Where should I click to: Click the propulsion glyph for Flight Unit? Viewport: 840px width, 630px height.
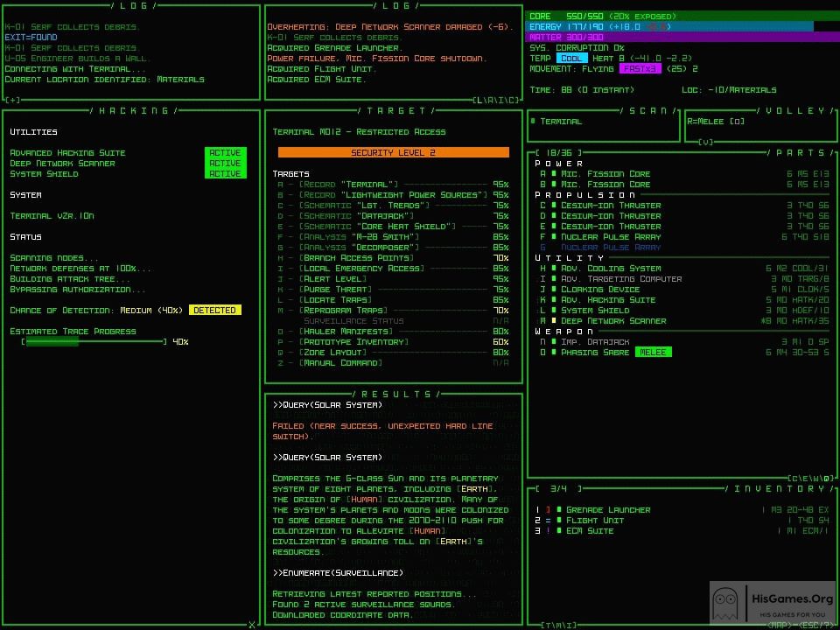(548, 521)
